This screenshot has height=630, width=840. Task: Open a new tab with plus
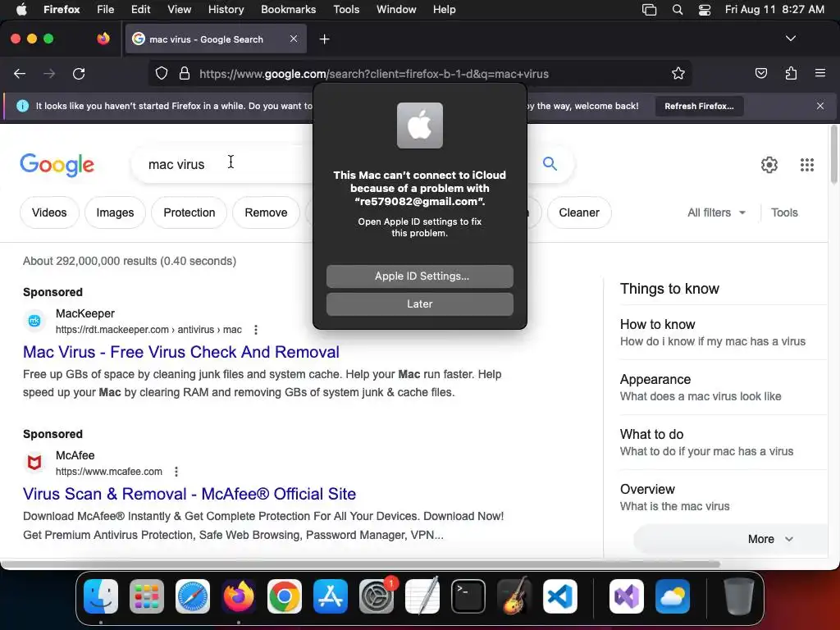324,39
